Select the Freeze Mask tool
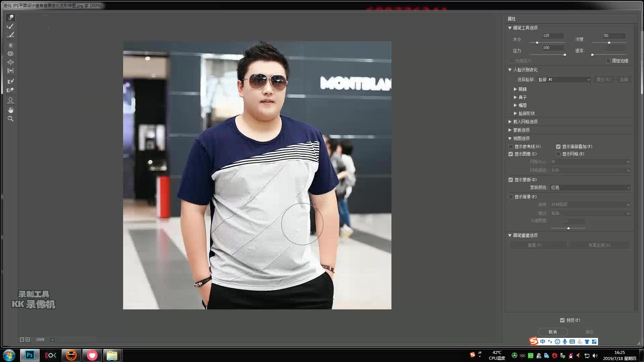This screenshot has height=362, width=644. (x=10, y=81)
